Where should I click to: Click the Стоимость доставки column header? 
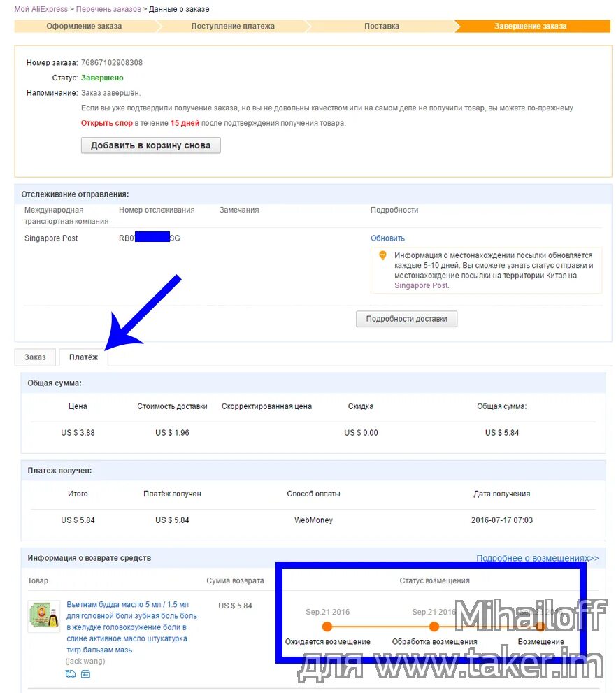point(172,406)
